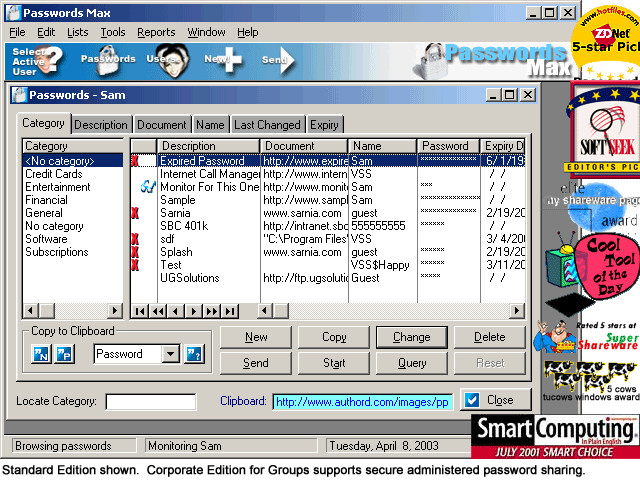Viewport: 640px width, 480px height.
Task: Click red X expired mark on Sarnia row
Action: point(135,213)
